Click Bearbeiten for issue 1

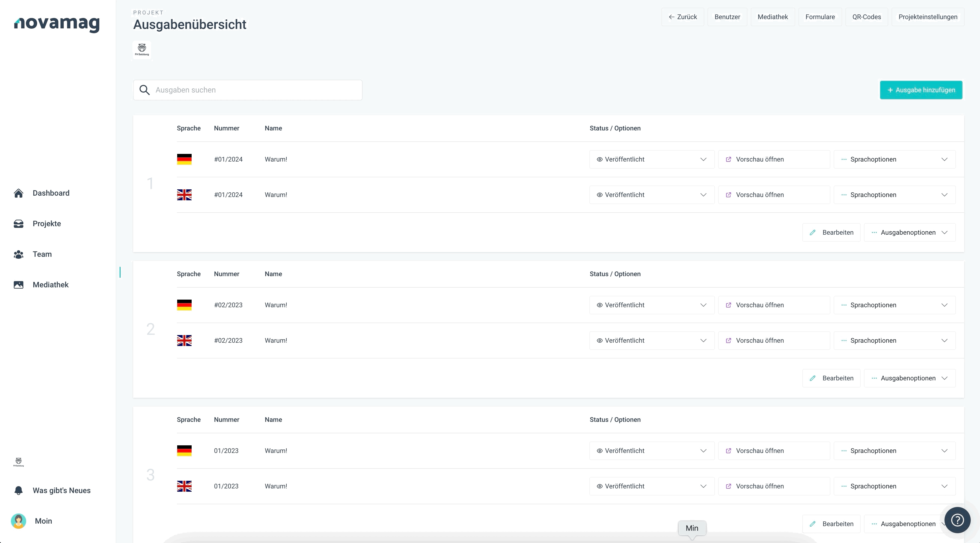tap(831, 232)
